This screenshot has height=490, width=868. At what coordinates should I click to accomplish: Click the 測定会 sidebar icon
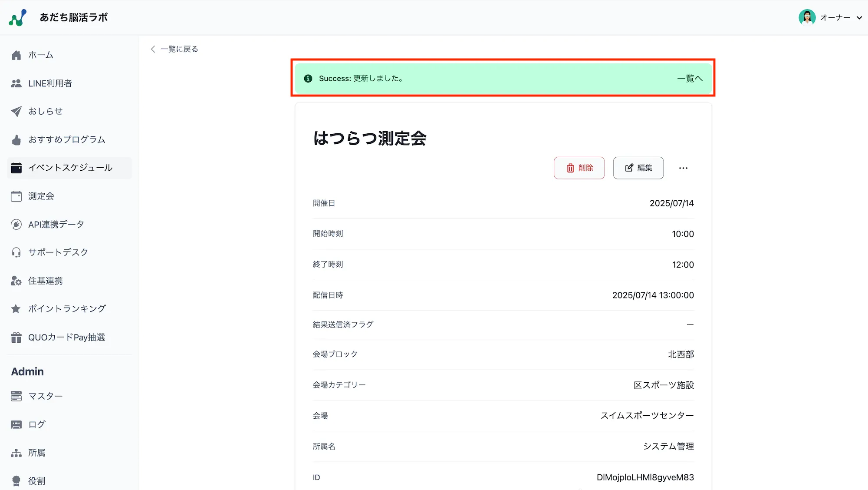(x=16, y=196)
